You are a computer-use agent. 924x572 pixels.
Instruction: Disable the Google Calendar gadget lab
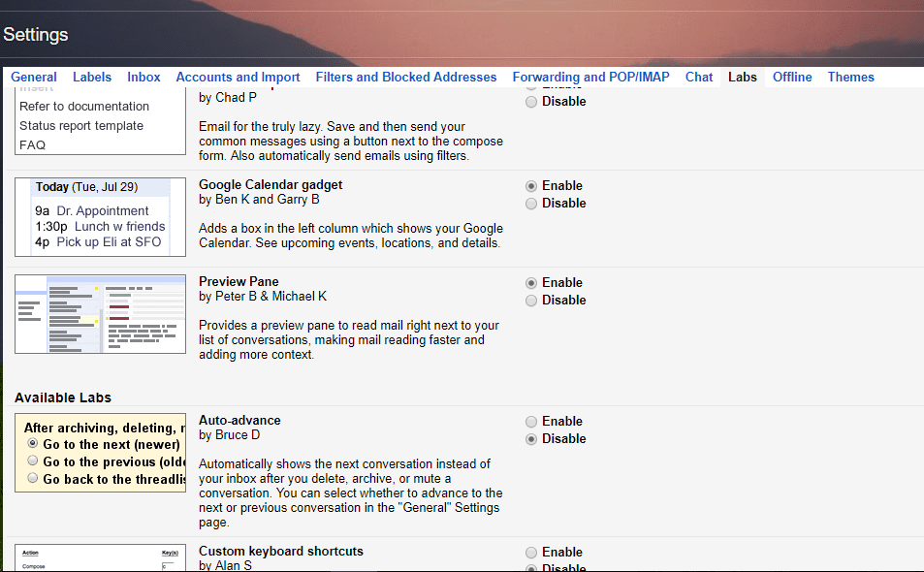[x=531, y=204]
